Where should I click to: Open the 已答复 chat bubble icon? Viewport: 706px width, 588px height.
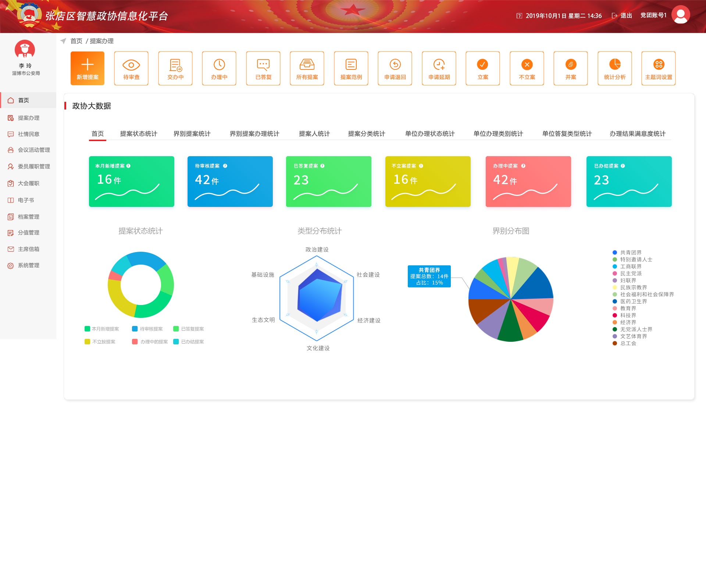[x=263, y=65]
